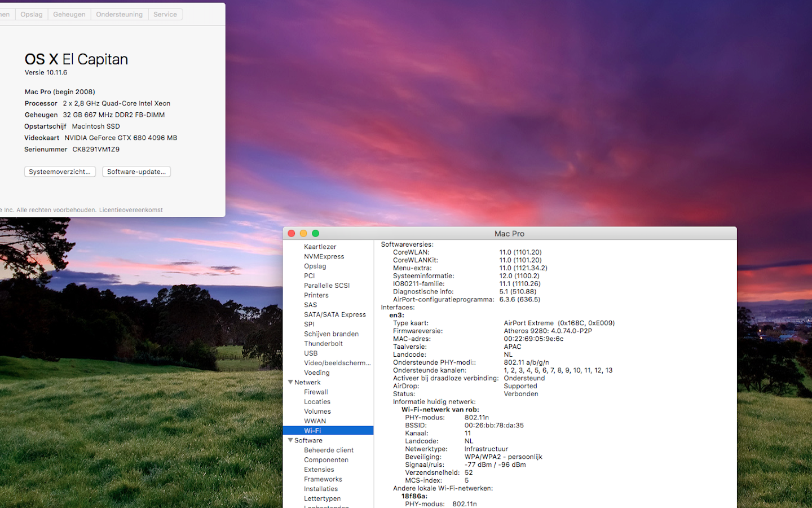Click 32 GB 667 MHz DDR2 FB-DIMM text
The width and height of the screenshot is (812, 508).
(x=114, y=115)
